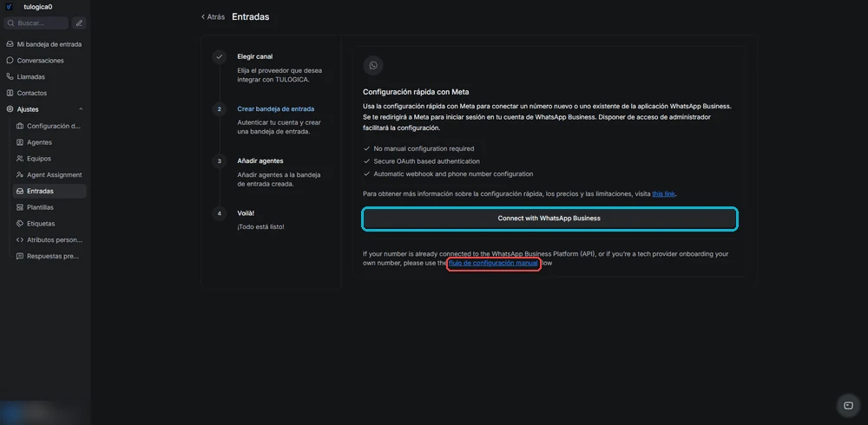The width and height of the screenshot is (868, 425).
Task: Go back with the Atrás link
Action: coord(214,17)
